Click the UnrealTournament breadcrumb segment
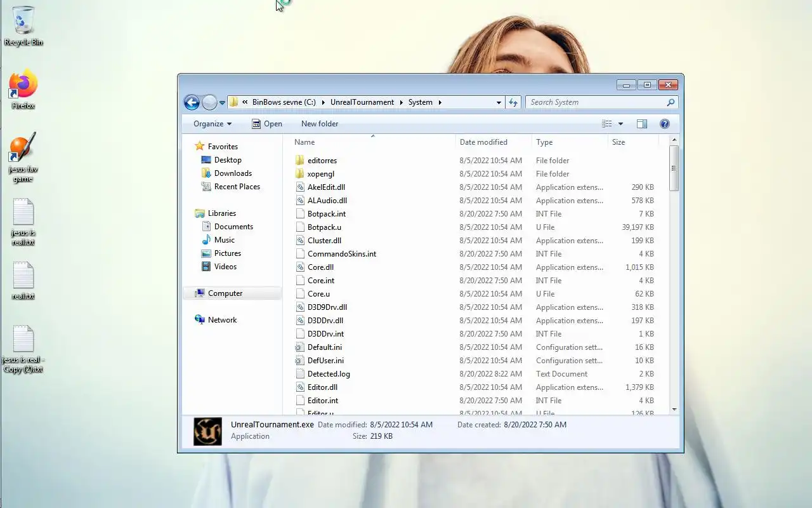This screenshot has width=812, height=508. point(362,102)
